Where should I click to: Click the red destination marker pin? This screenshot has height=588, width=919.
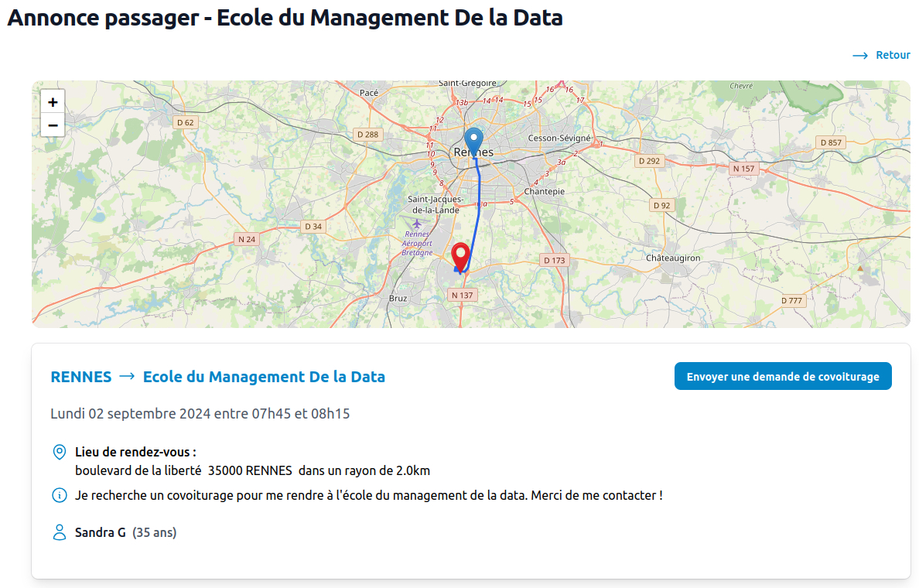[461, 255]
